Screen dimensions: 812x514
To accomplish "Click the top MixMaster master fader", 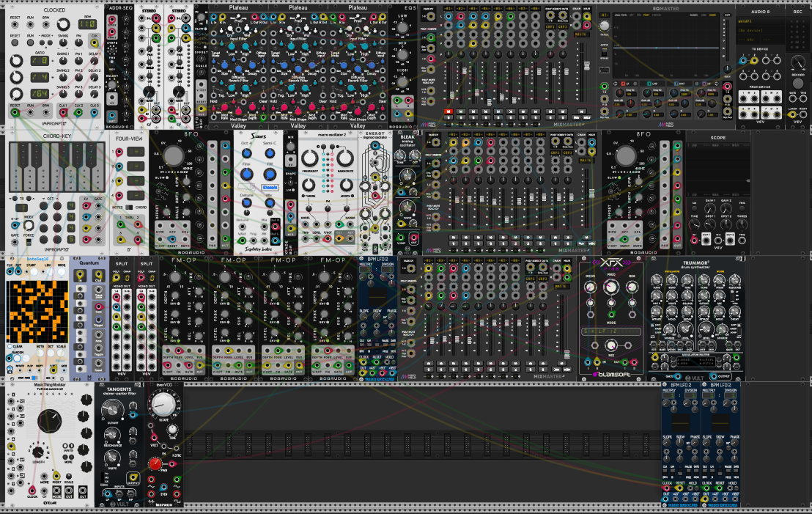I will click(x=586, y=67).
